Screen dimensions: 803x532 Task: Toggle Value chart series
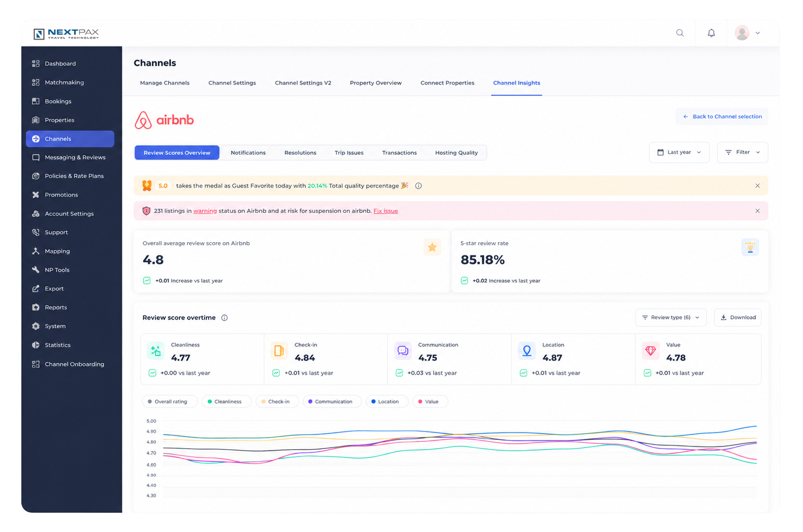click(430, 402)
